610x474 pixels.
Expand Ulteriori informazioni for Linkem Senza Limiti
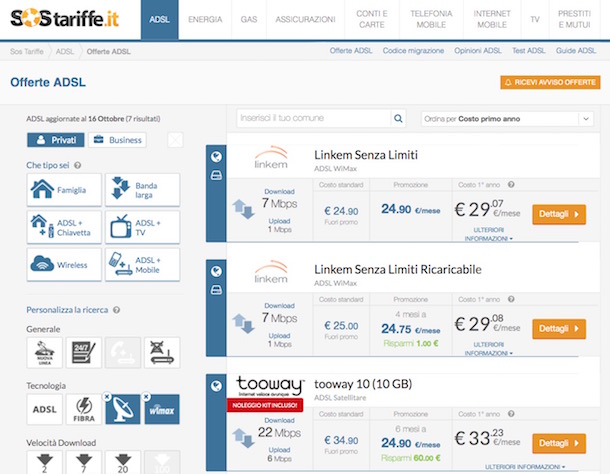pos(489,234)
